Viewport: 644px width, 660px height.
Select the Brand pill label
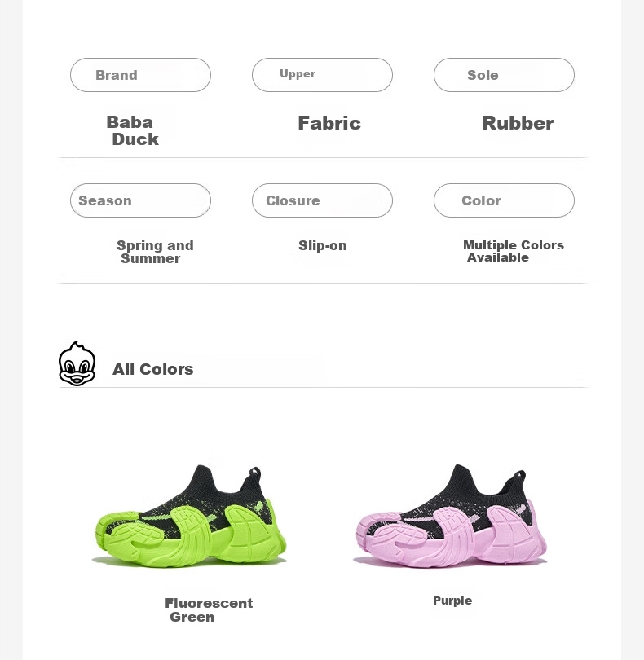point(140,75)
